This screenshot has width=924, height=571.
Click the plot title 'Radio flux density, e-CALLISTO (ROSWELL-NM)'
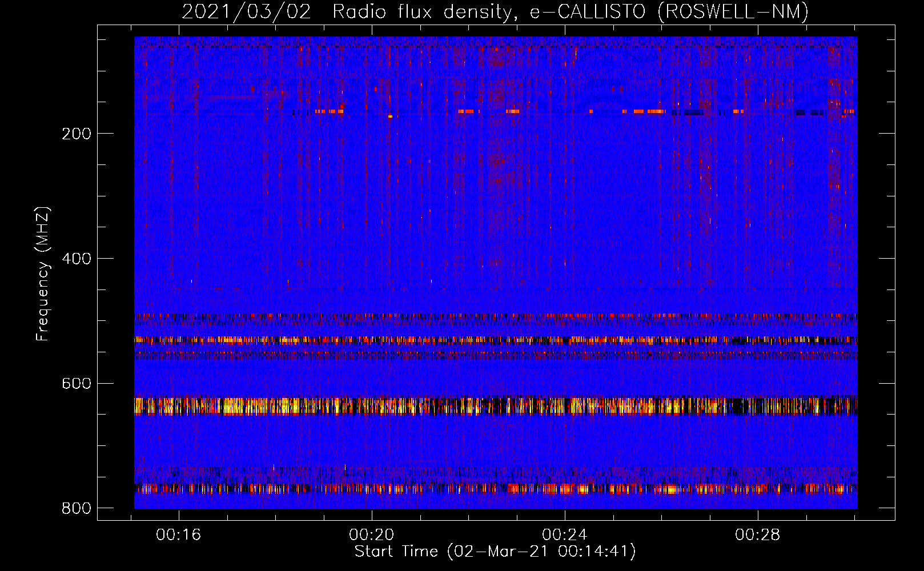[x=571, y=11]
